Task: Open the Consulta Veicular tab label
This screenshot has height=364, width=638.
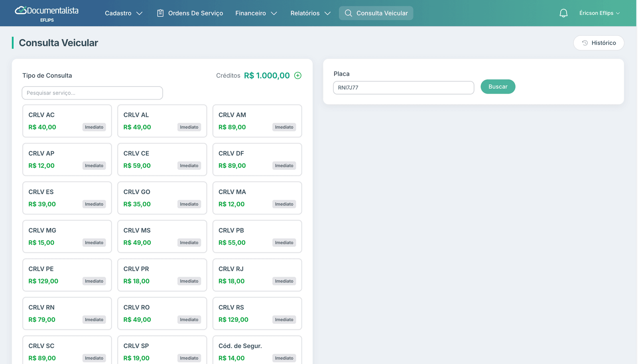Action: (x=382, y=13)
